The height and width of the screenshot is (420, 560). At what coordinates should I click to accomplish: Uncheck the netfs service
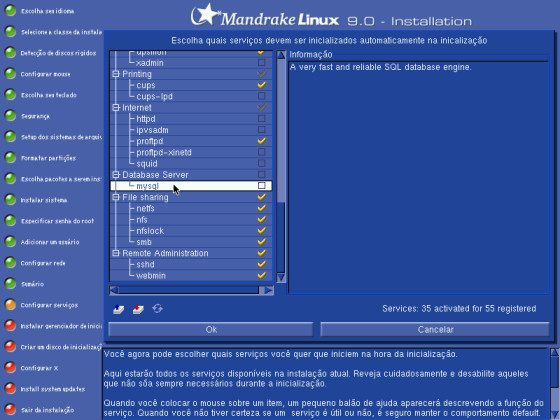pos(261,208)
